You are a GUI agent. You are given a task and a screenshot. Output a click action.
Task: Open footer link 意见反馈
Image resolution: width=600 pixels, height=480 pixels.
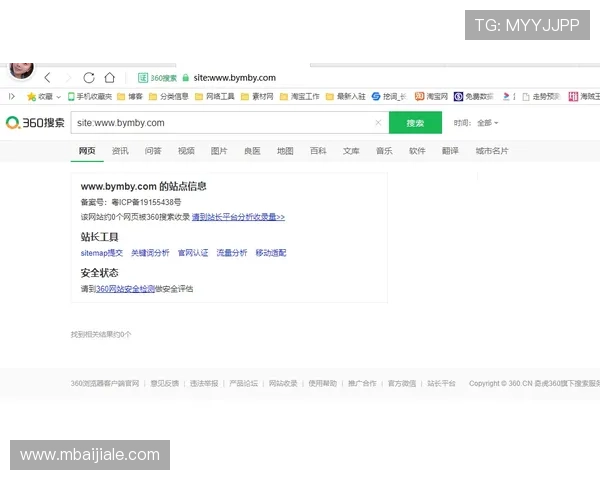point(165,384)
